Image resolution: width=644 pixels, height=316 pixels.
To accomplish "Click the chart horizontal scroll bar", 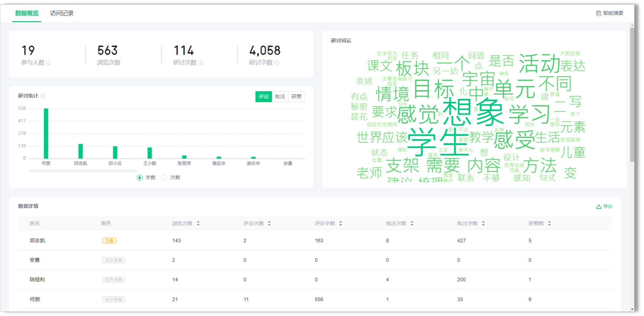I will (83, 171).
